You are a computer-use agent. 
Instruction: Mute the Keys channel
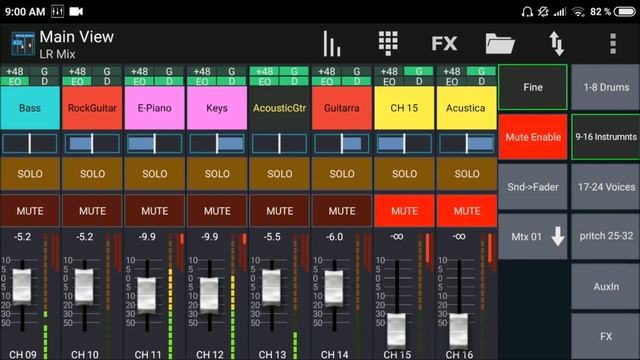point(217,211)
